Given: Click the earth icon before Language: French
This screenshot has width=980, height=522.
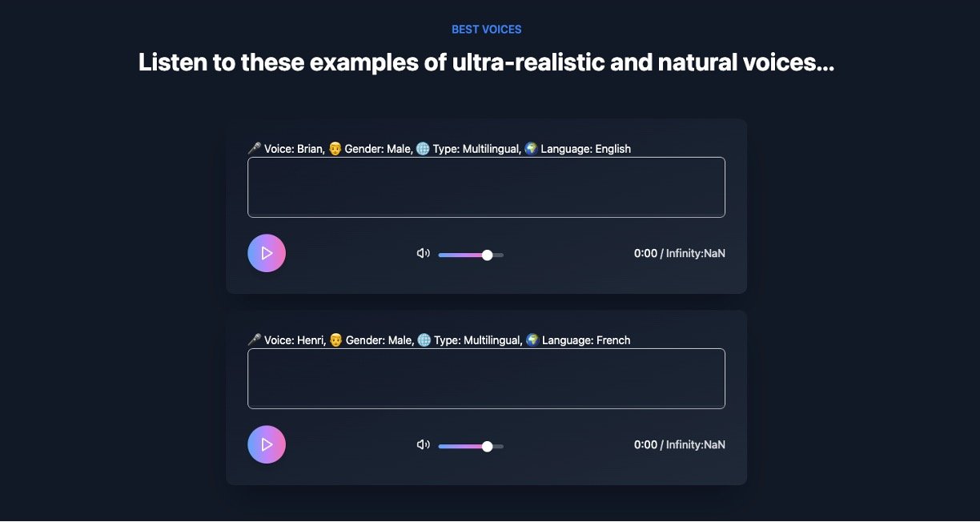Looking at the screenshot, I should [x=532, y=339].
